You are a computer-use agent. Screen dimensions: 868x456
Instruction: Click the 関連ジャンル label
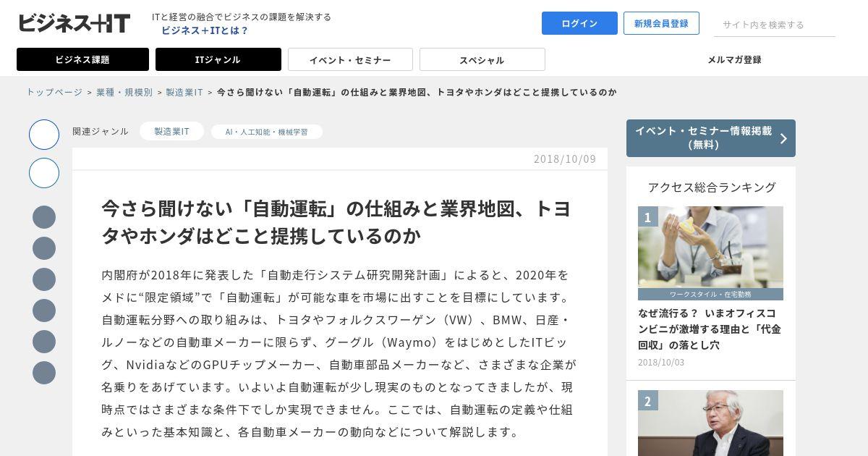[x=101, y=131]
